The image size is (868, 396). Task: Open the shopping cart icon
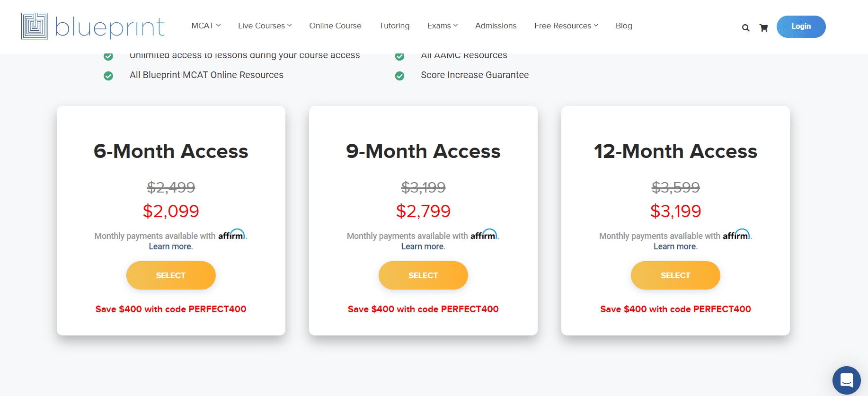pos(763,28)
